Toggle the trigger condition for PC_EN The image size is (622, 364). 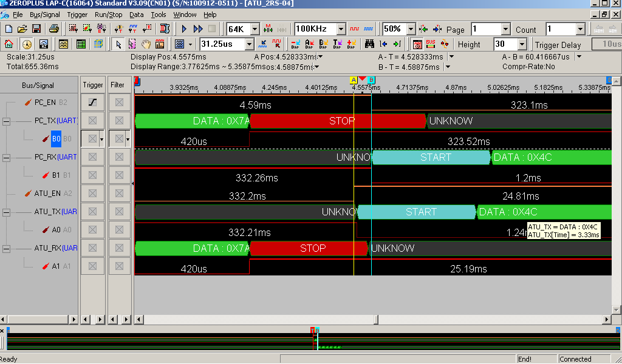[92, 103]
